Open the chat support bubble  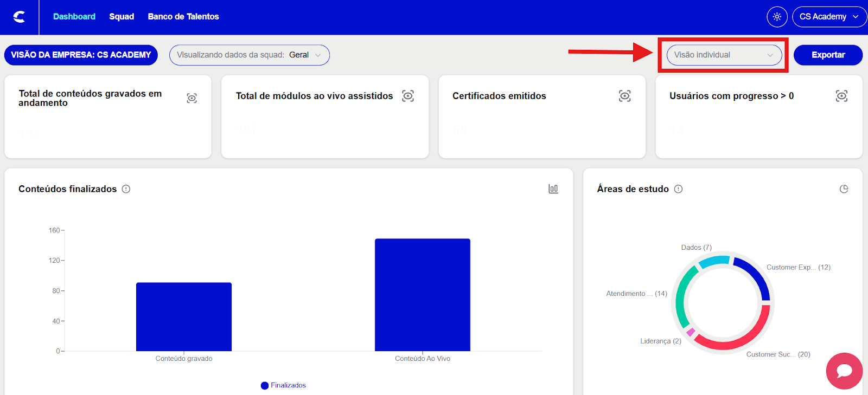(x=844, y=371)
